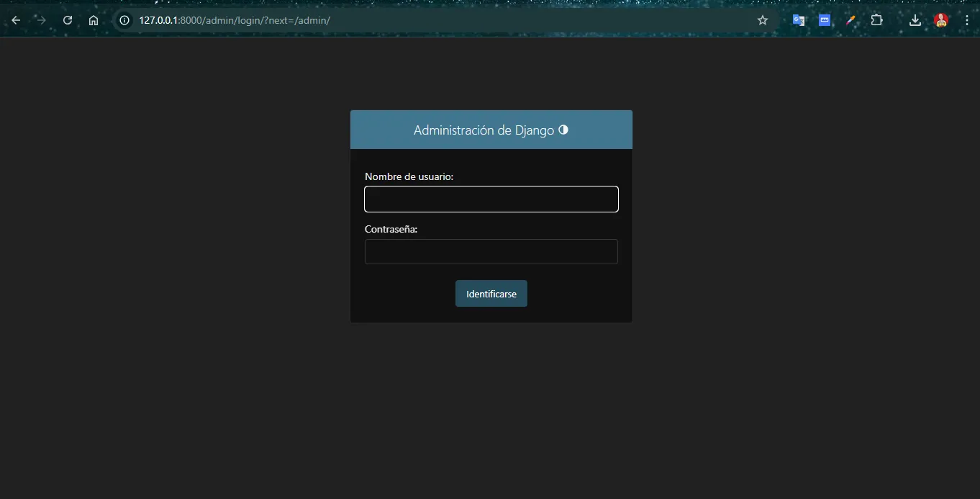980x499 pixels.
Task: Go back to the previous page
Action: tap(16, 20)
